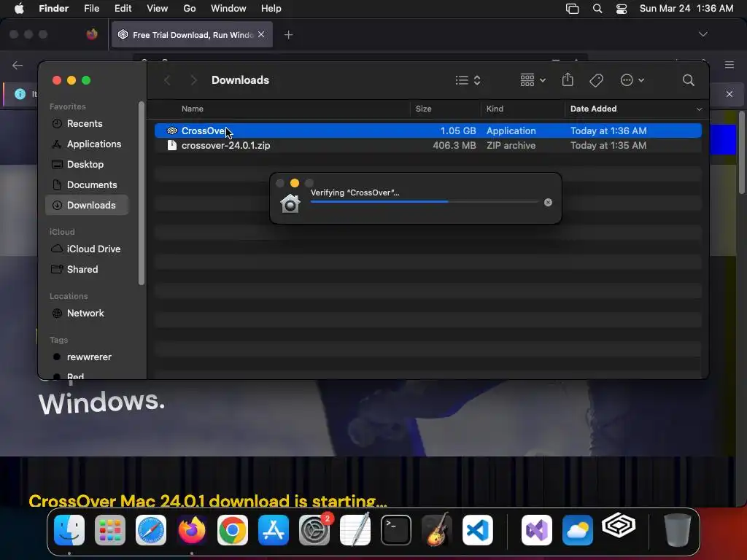The height and width of the screenshot is (560, 747).
Task: Select the rewwrerer tag in sidebar
Action: (x=88, y=357)
